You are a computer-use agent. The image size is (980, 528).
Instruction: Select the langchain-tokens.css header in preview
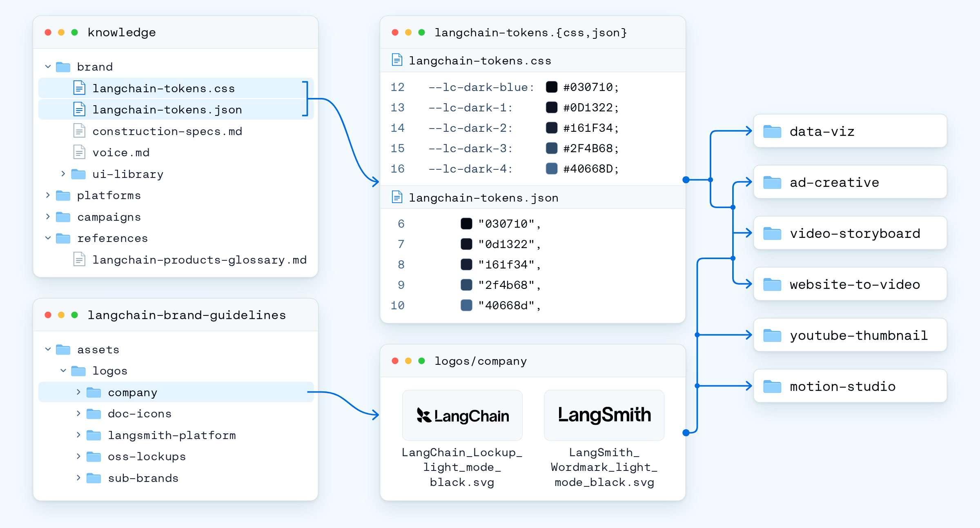(533, 60)
